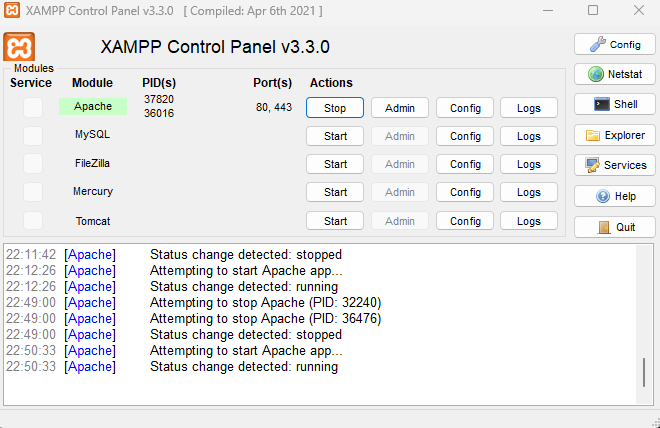Image resolution: width=660 pixels, height=428 pixels.
Task: Select the green Apache module label
Action: pos(93,106)
